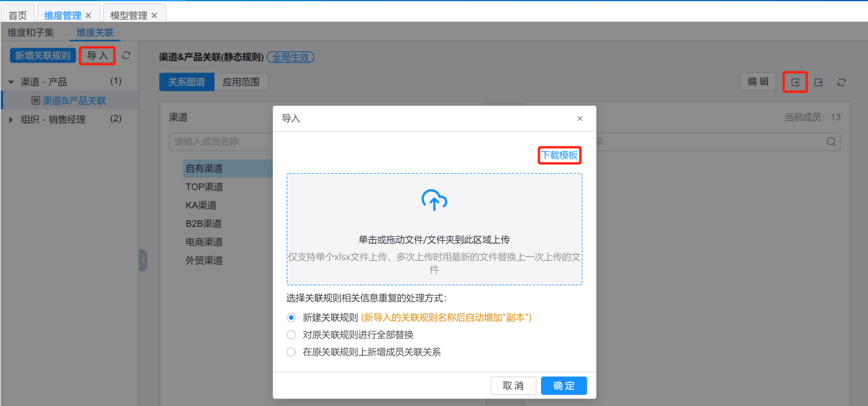The height and width of the screenshot is (406, 868).
Task: Collapse left sidebar using panel handle
Action: coord(143,260)
